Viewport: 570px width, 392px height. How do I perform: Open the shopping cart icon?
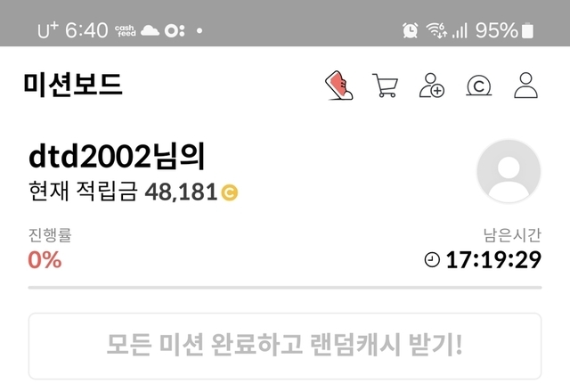pyautogui.click(x=385, y=86)
